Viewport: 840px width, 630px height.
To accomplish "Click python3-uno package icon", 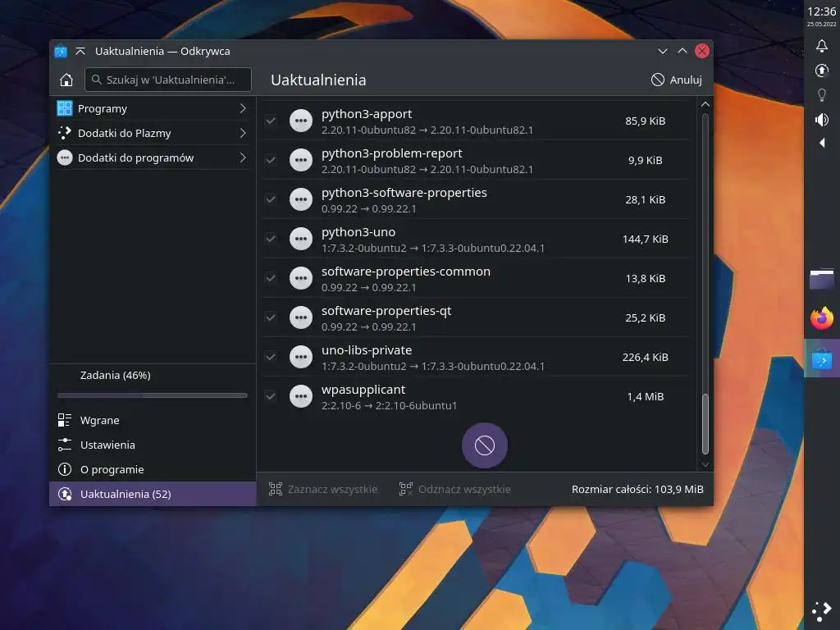I will [301, 239].
